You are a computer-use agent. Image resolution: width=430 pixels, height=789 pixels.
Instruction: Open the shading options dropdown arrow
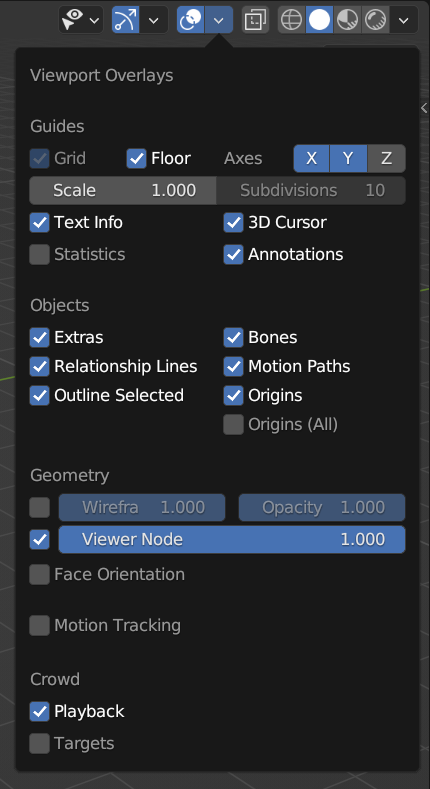tap(404, 21)
